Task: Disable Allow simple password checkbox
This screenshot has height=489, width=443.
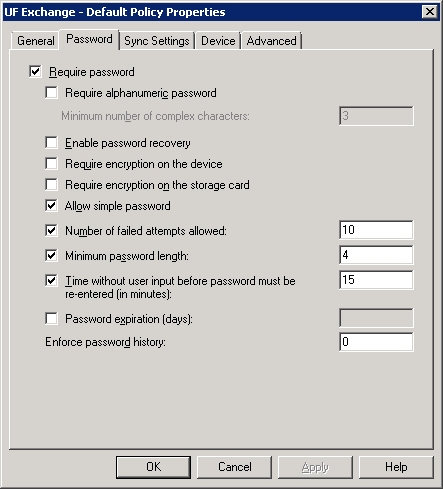Action: point(51,206)
